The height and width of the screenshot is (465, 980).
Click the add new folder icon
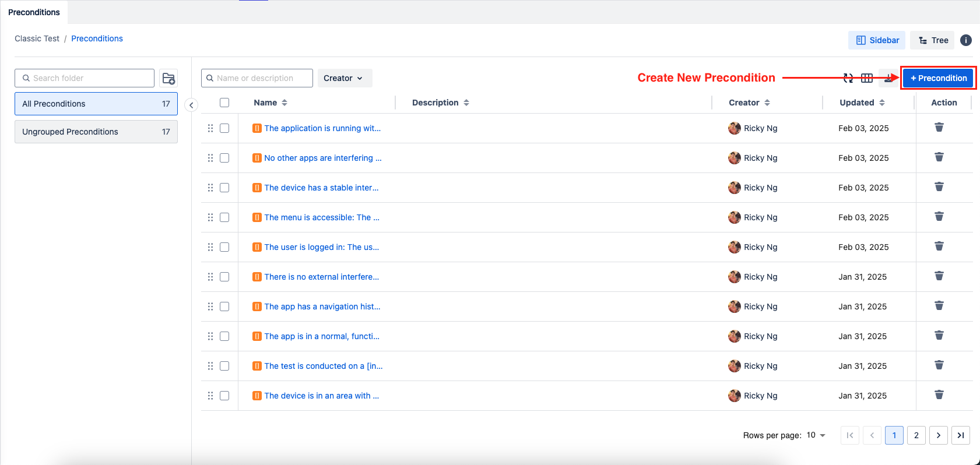168,78
